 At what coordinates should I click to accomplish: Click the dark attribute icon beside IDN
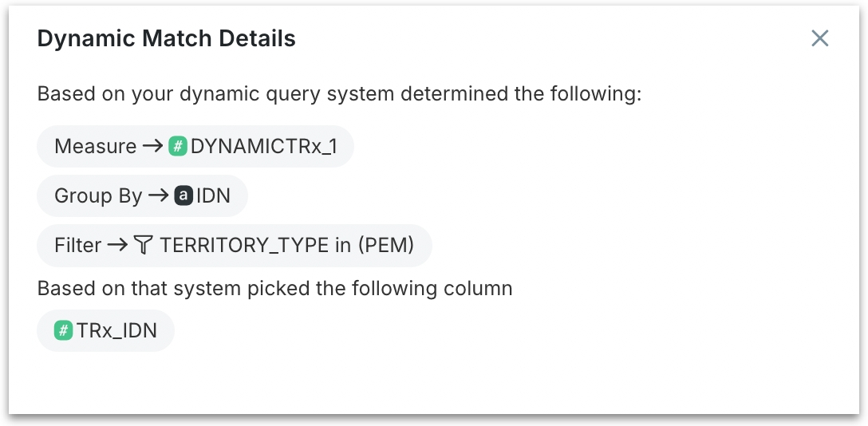(x=183, y=195)
